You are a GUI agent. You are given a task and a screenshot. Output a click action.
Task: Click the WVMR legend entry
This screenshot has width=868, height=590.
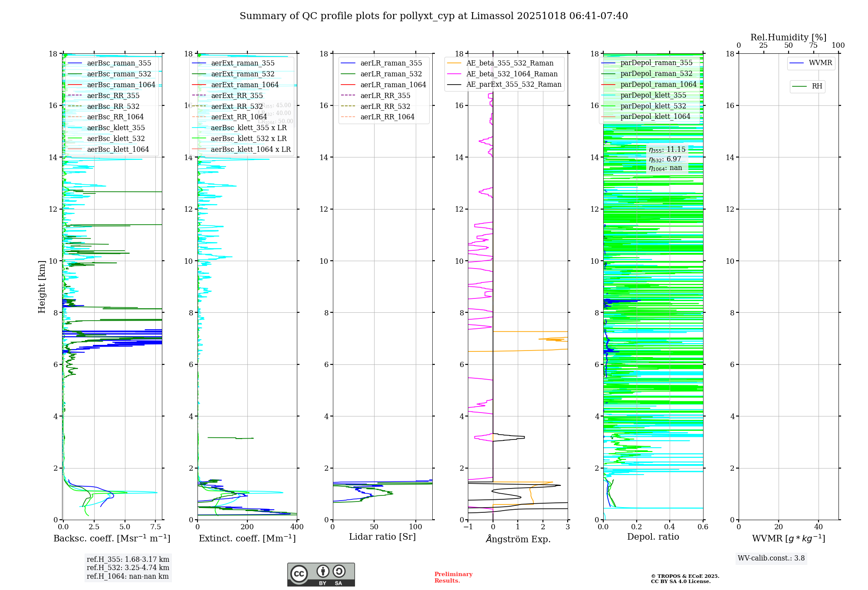click(x=820, y=63)
